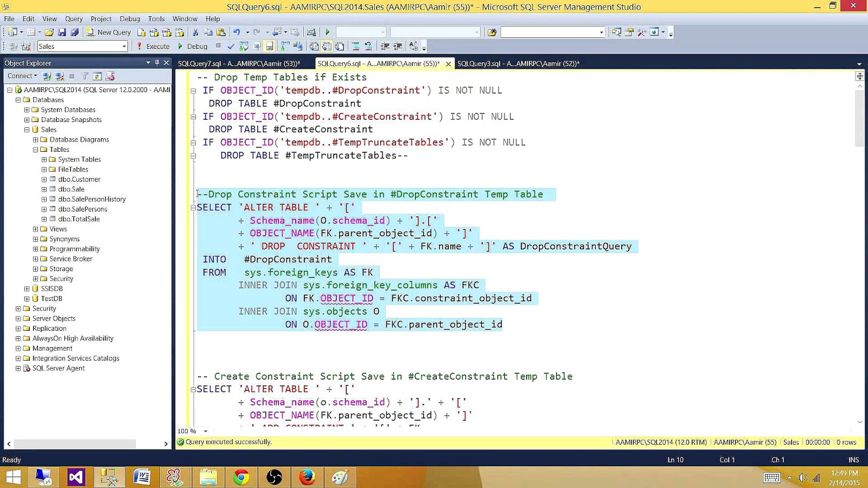Viewport: 868px width, 488px height.
Task: Click the Parse query checkmark icon
Action: click(231, 46)
